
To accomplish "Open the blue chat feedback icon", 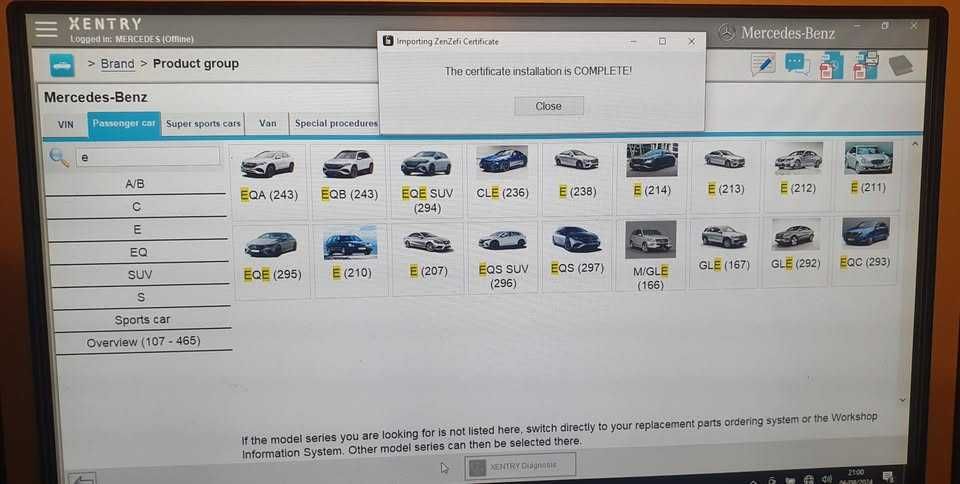I will (797, 64).
